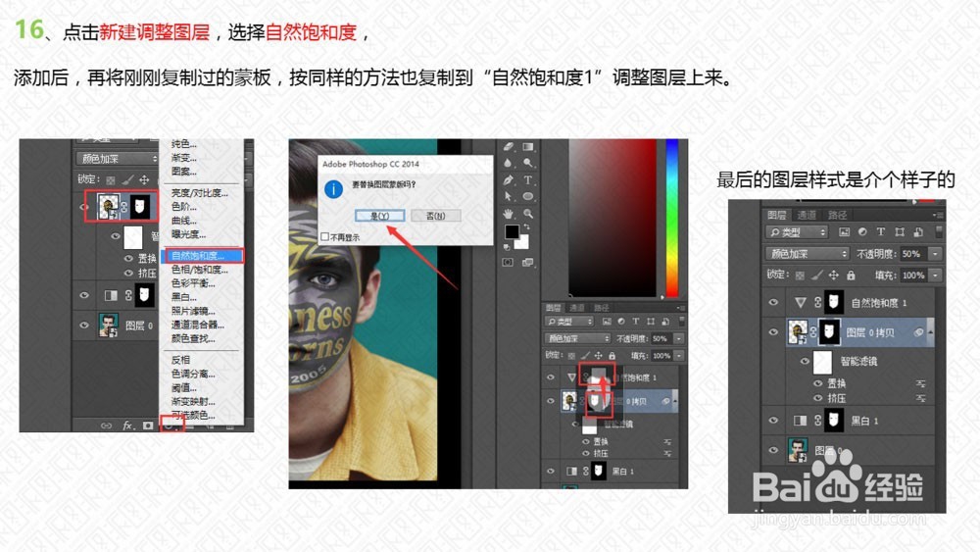This screenshot has width=980, height=552.
Task: Toggle Quick Mask mode in the middle toolbar
Action: click(x=508, y=262)
